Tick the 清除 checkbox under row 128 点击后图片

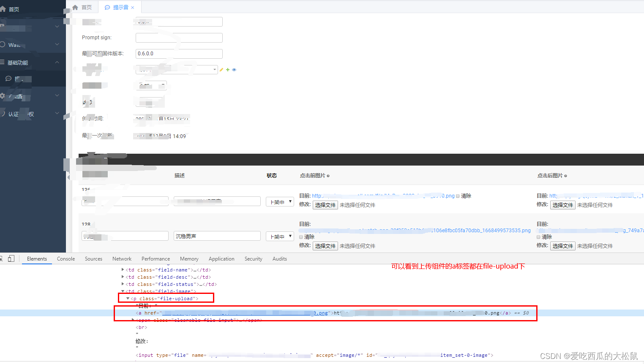[x=539, y=237]
